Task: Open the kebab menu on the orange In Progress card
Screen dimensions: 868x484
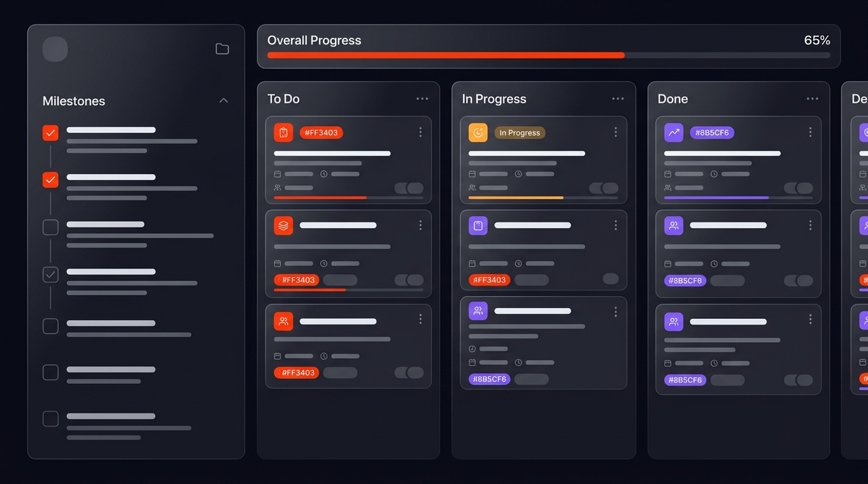Action: pyautogui.click(x=616, y=132)
